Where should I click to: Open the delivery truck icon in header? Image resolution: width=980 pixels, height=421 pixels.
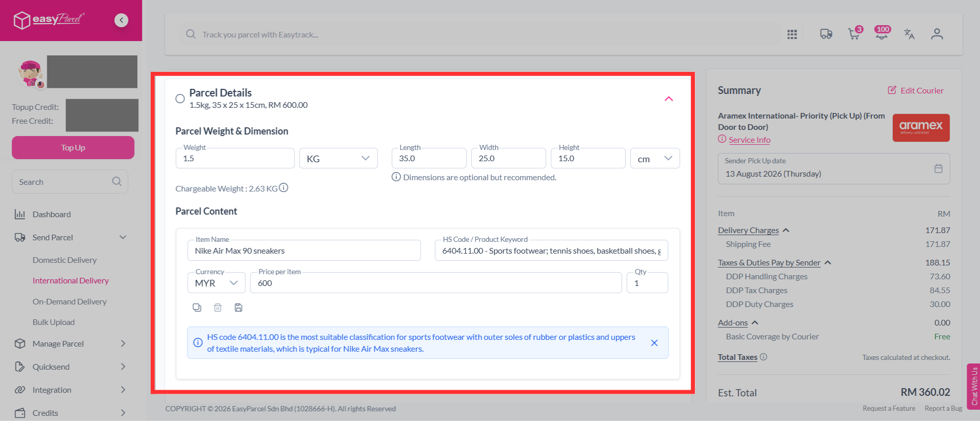pos(826,34)
